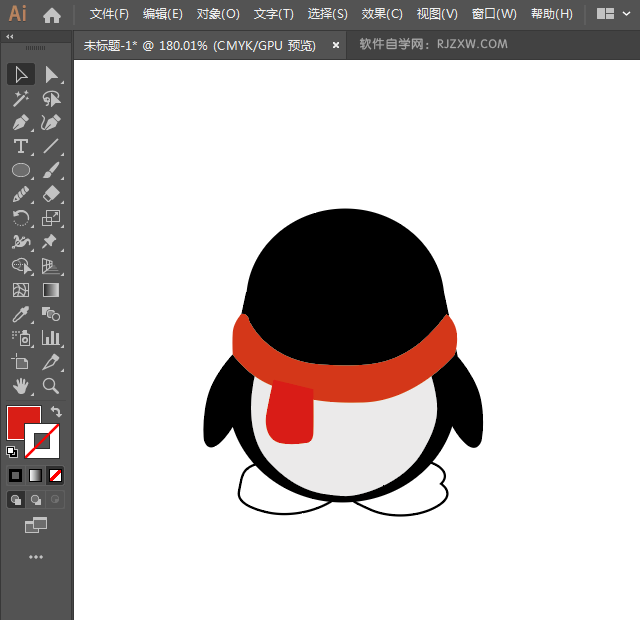Set paint mode to None
The height and width of the screenshot is (620, 640).
click(55, 475)
